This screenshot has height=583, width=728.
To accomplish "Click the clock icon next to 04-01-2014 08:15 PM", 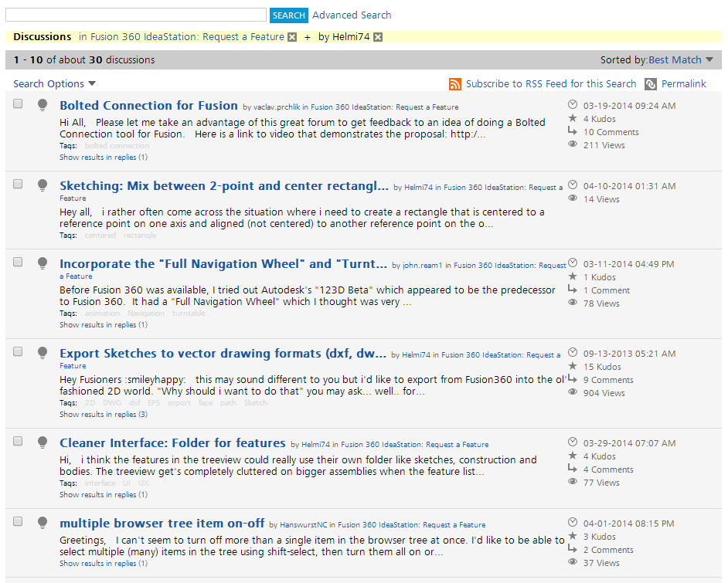I will (x=573, y=523).
